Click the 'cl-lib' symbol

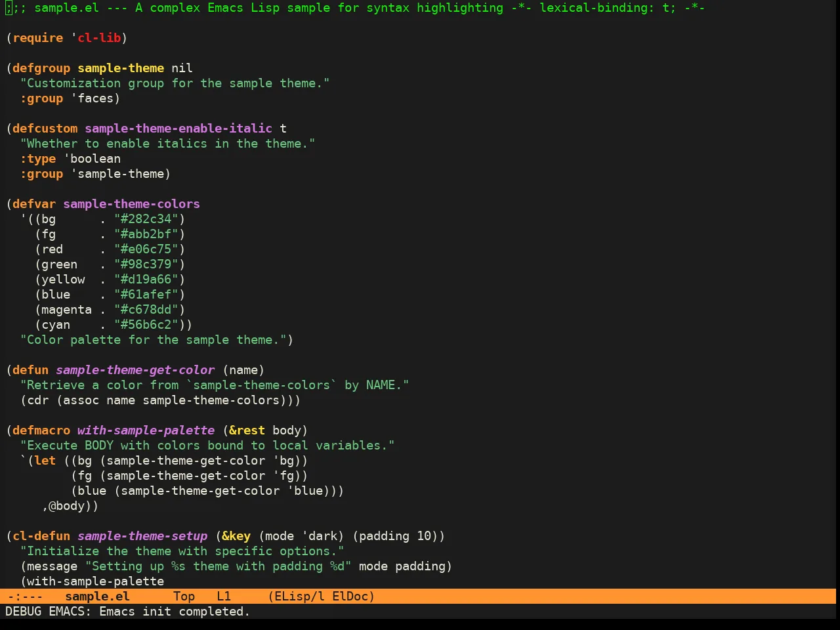point(99,38)
